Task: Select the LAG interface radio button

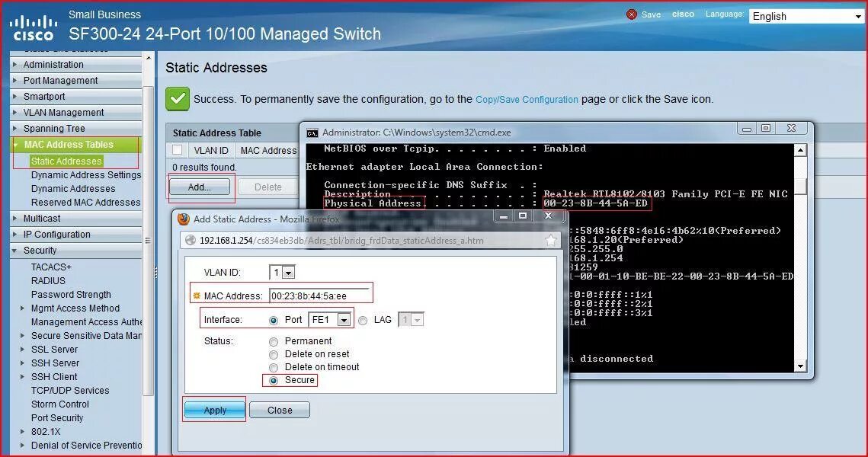Action: click(x=363, y=321)
